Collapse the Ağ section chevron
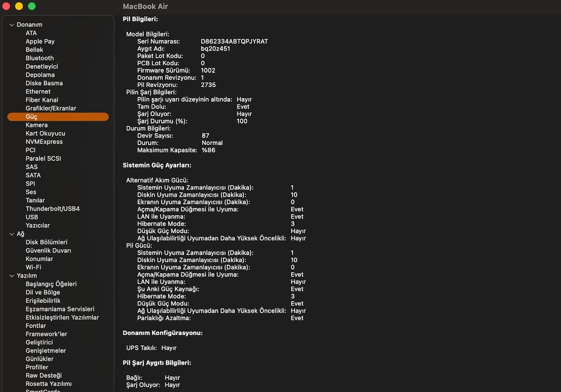This screenshot has width=561, height=392. 12,234
